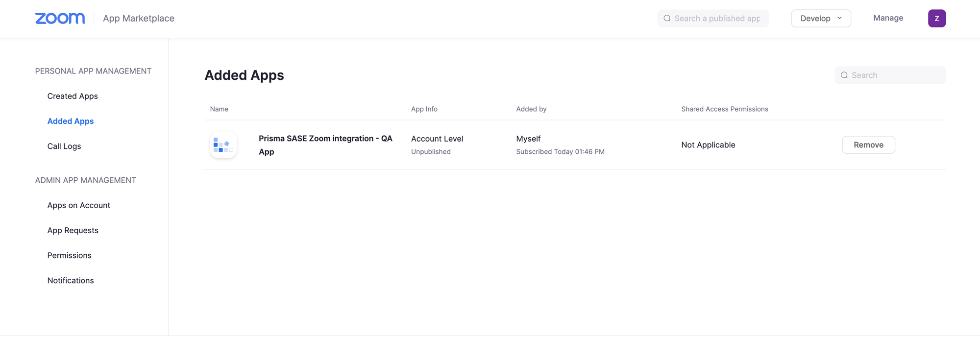Click the Name column header
The width and height of the screenshot is (980, 337).
[219, 109]
